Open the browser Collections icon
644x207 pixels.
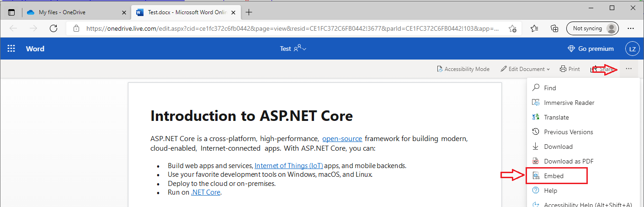[554, 28]
